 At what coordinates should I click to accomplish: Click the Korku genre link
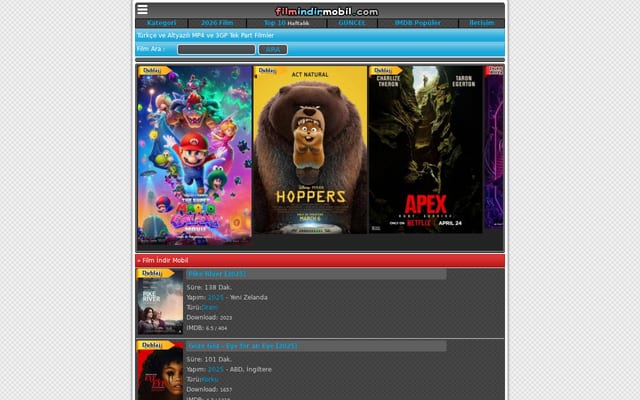(x=210, y=380)
